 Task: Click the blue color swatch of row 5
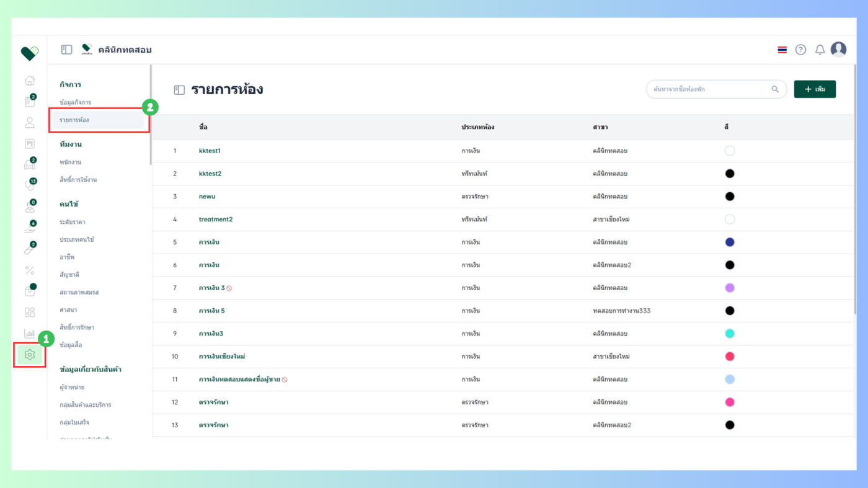pyautogui.click(x=730, y=242)
